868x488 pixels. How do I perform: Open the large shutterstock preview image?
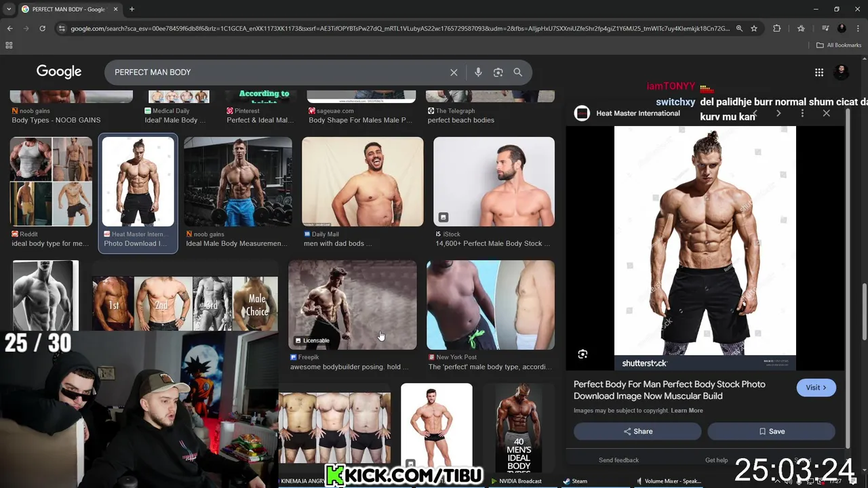pyautogui.click(x=705, y=248)
